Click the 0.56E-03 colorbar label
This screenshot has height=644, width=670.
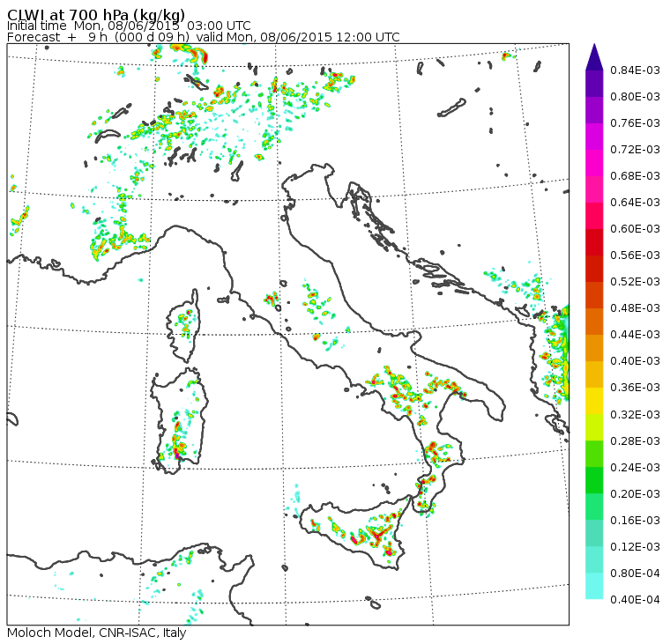635,255
